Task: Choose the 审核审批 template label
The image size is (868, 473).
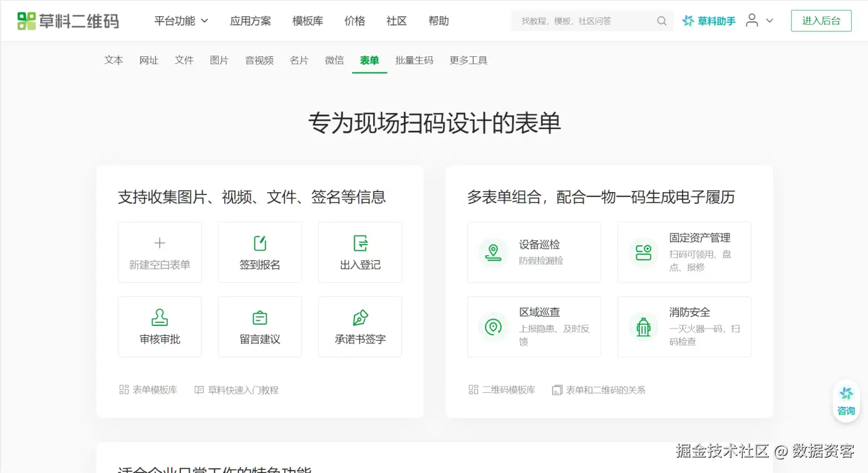Action: [160, 339]
